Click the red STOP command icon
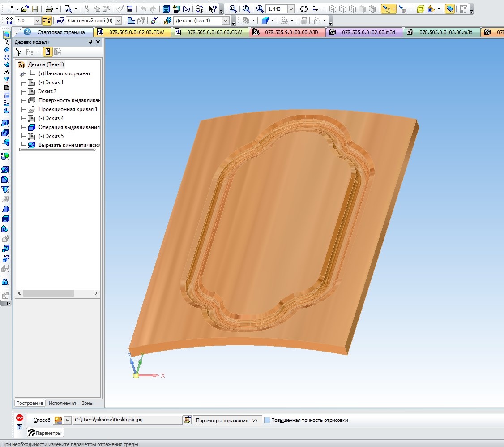Viewport: 504px width, 447px height. point(19,417)
